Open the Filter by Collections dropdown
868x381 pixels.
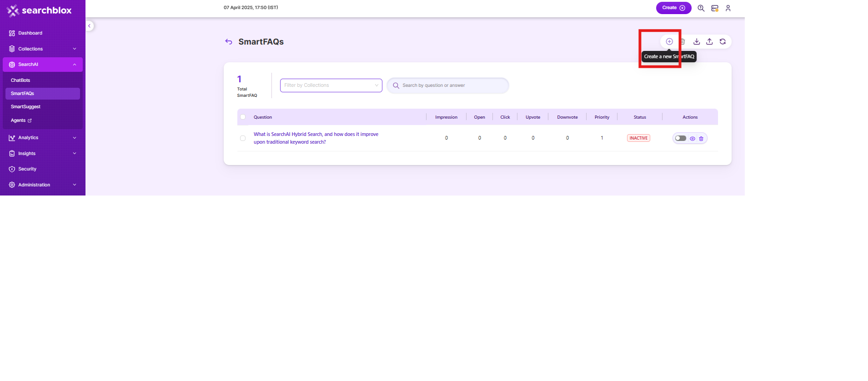(331, 85)
